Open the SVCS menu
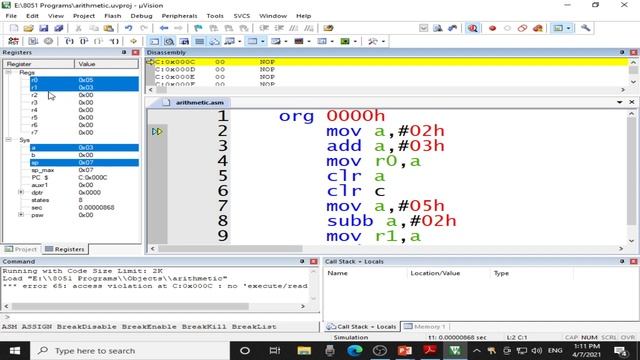640x360 pixels. [242, 16]
